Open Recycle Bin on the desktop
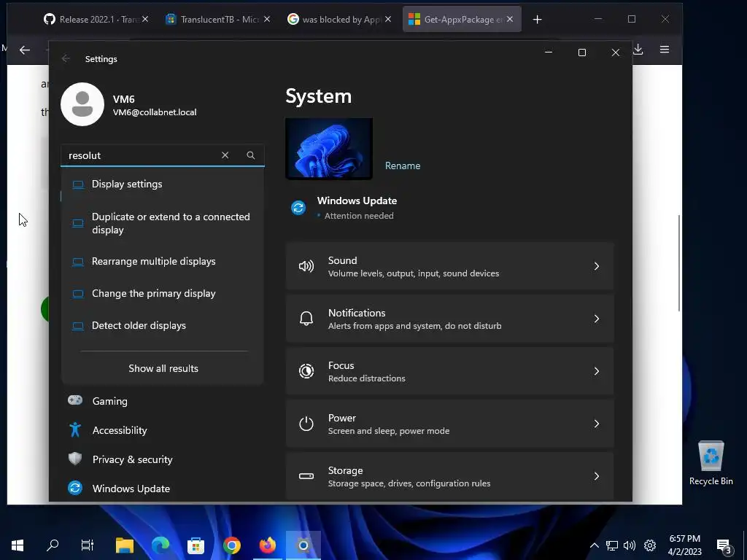This screenshot has width=747, height=560. pos(711,463)
